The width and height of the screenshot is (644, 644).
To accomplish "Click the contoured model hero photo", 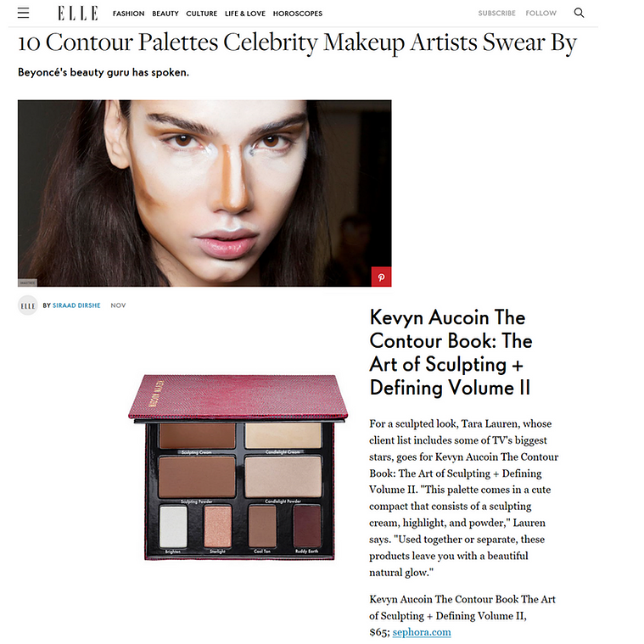I will click(x=204, y=193).
